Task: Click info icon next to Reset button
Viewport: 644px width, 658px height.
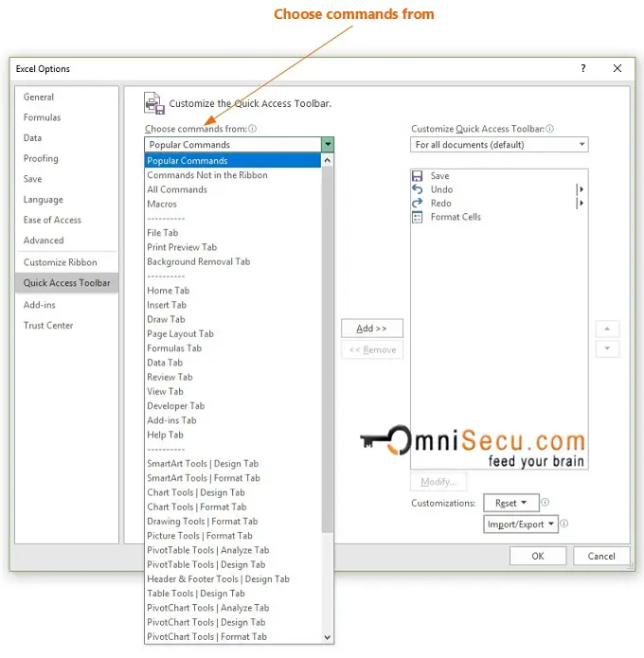Action: [545, 502]
